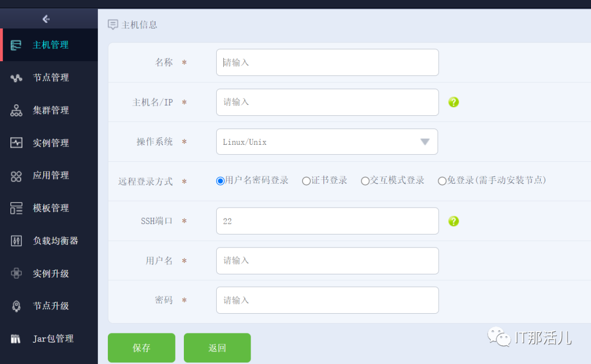The height and width of the screenshot is (364, 591).
Task: Open 负载均衡器 menu item
Action: click(x=49, y=241)
